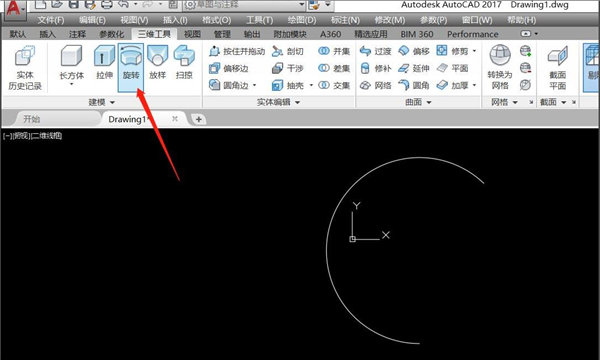Click the new drawing tab plus button
The image size is (600, 360).
[199, 119]
